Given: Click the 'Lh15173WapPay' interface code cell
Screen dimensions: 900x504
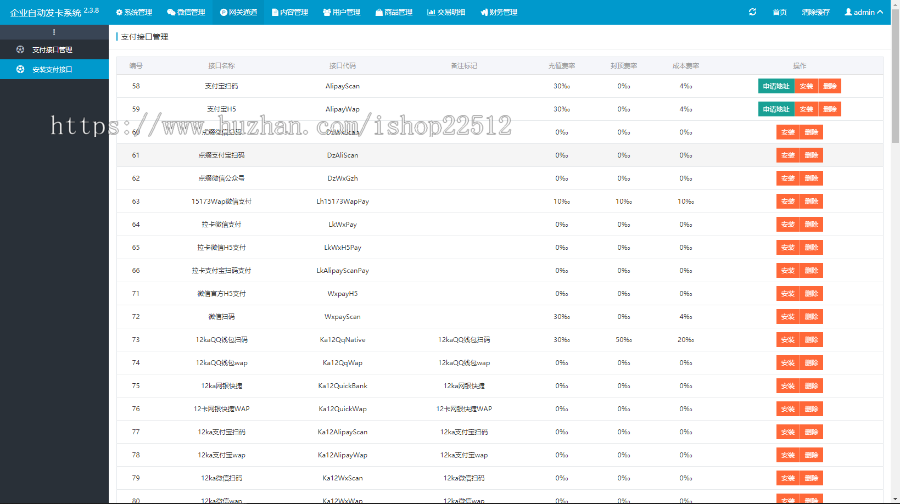Looking at the screenshot, I should [343, 201].
